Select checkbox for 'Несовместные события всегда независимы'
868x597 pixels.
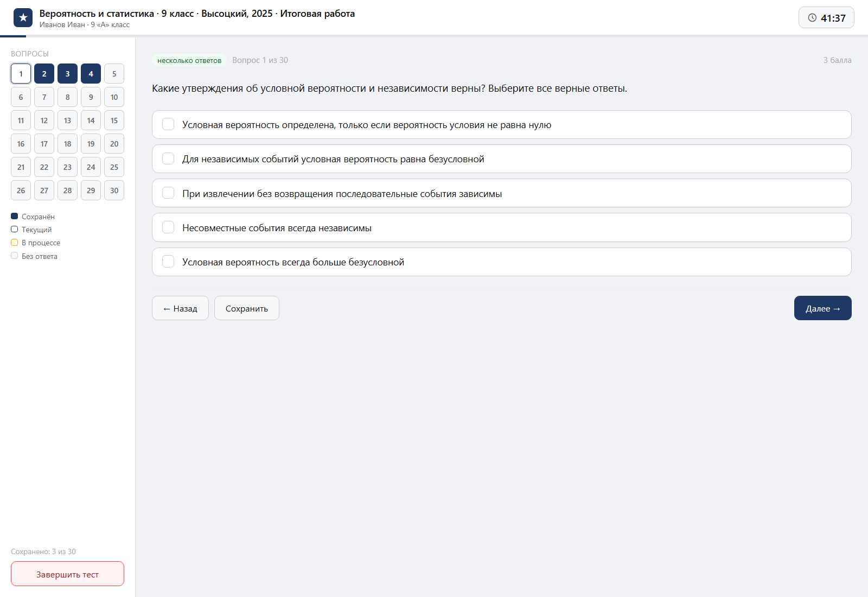(x=168, y=227)
